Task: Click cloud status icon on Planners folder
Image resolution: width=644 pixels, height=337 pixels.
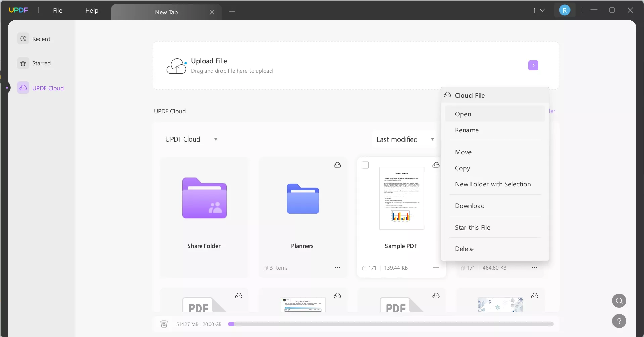Action: click(x=337, y=165)
